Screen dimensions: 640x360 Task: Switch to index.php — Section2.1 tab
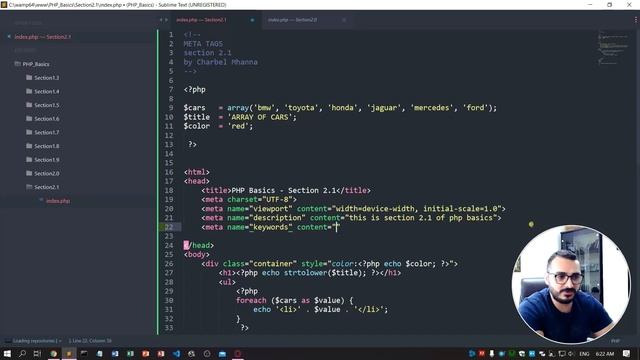pyautogui.click(x=201, y=20)
